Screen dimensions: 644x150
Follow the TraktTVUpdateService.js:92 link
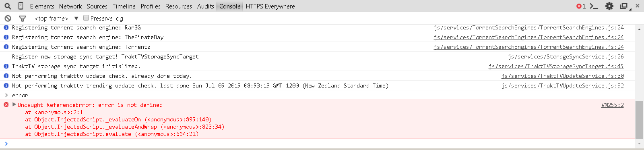(x=562, y=85)
